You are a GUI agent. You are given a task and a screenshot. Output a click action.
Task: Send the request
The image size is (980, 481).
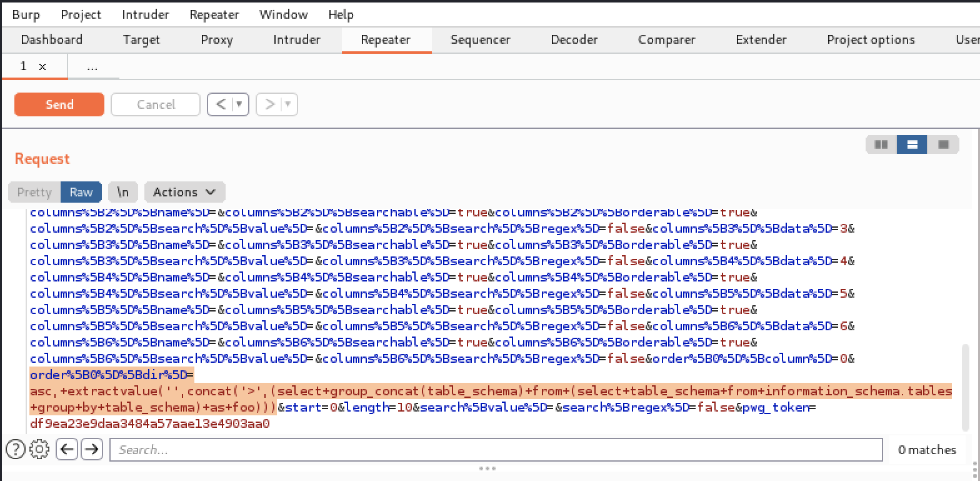(59, 104)
